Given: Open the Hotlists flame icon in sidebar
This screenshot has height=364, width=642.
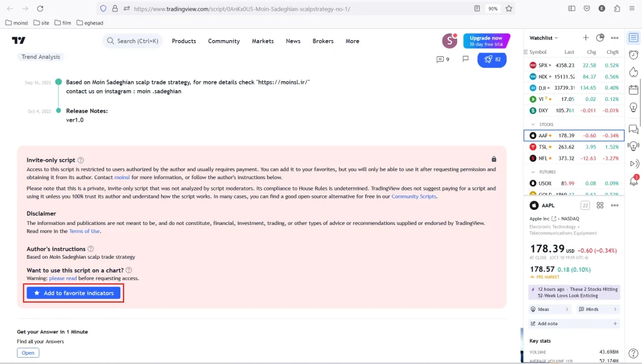Looking at the screenshot, I should pos(633,72).
